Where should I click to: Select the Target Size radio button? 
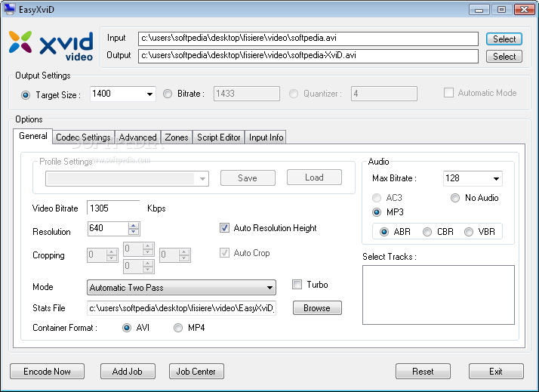tap(26, 95)
